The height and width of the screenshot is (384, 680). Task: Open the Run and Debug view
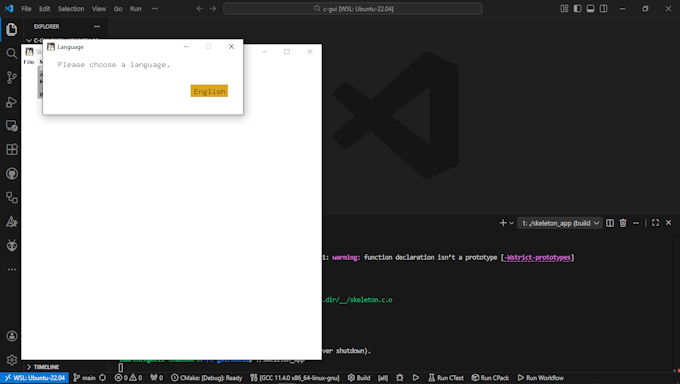point(12,102)
